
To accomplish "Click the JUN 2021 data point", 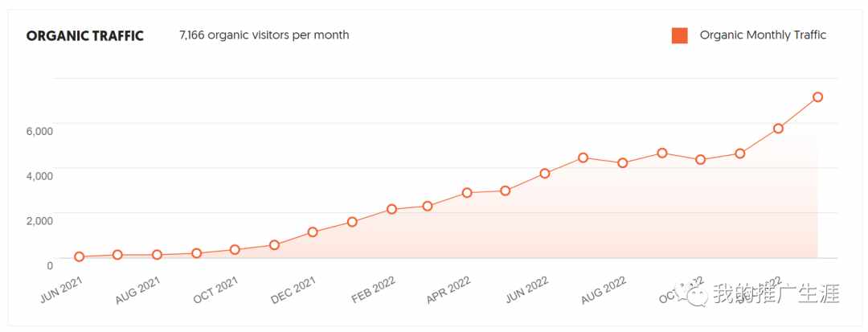I will (80, 257).
